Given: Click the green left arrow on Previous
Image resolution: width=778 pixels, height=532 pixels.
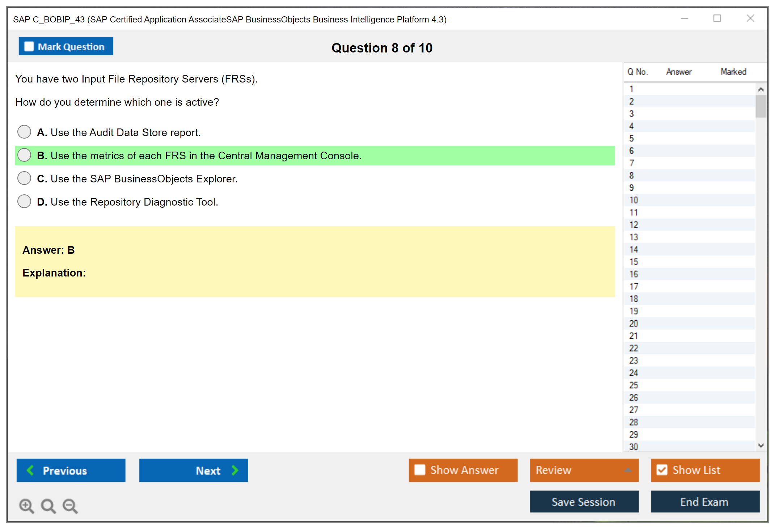Looking at the screenshot, I should point(30,470).
